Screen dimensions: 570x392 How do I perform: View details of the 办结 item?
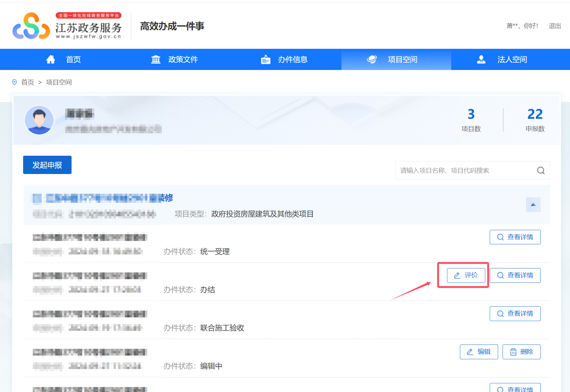pos(515,275)
